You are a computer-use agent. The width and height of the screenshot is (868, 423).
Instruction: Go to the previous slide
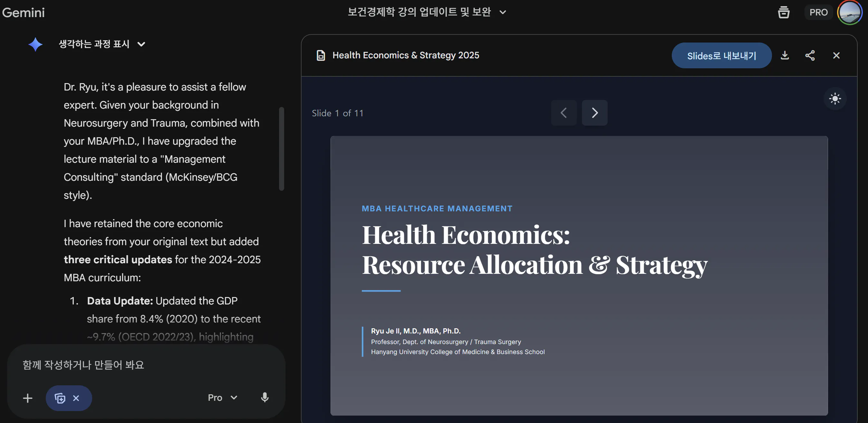[x=564, y=113]
